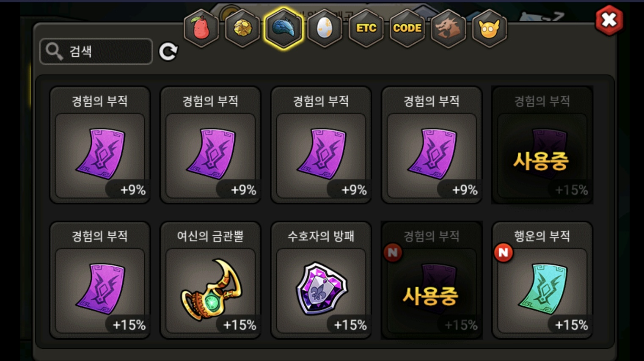Close the inventory with red X
The width and height of the screenshot is (644, 361).
tap(609, 20)
